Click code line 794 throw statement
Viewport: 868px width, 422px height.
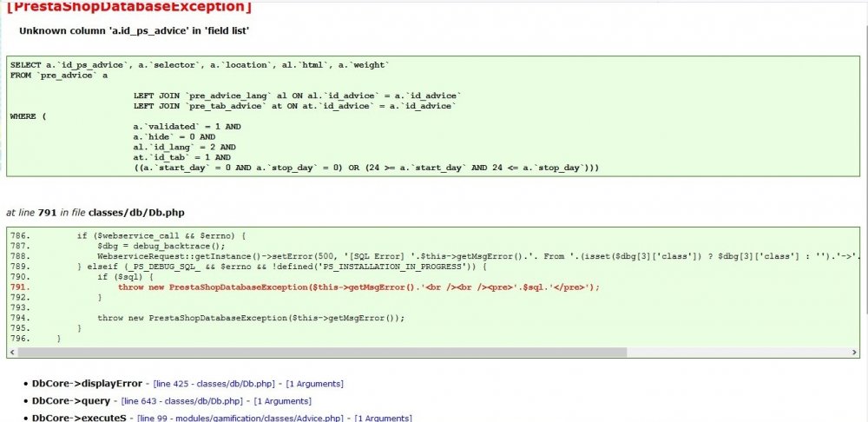(x=252, y=318)
